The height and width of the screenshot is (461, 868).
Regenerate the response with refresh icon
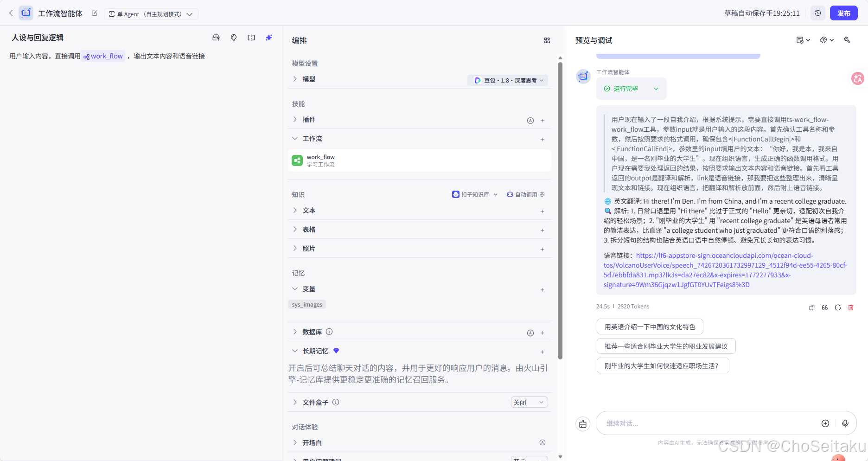tap(838, 307)
